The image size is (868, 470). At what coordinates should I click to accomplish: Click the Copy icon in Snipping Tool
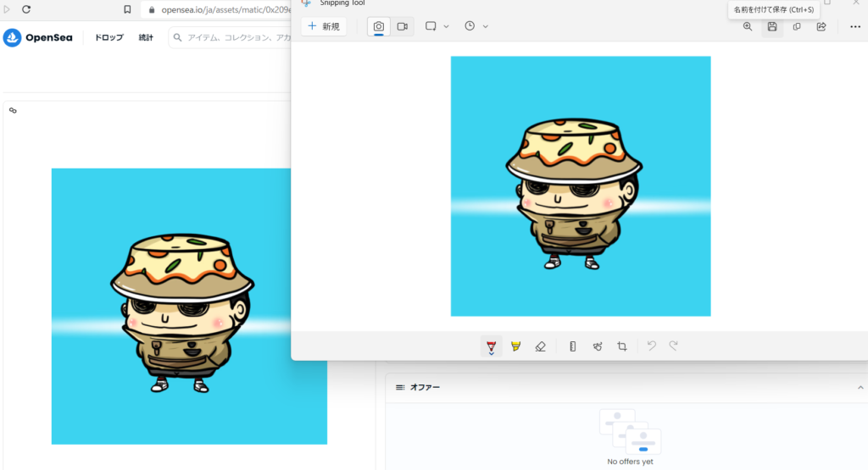click(x=797, y=26)
